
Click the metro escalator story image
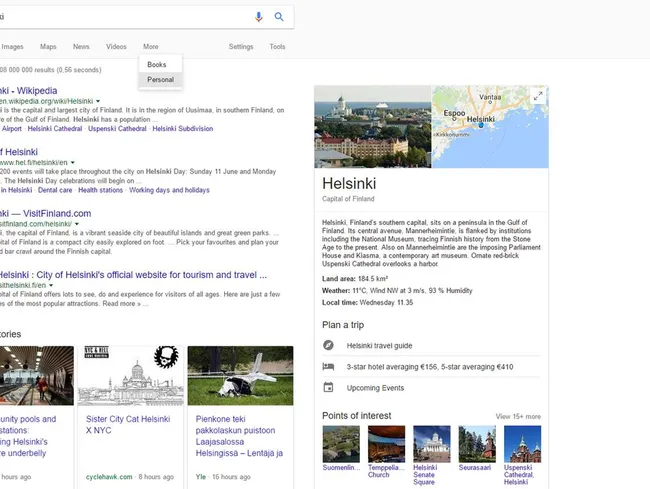point(37,375)
